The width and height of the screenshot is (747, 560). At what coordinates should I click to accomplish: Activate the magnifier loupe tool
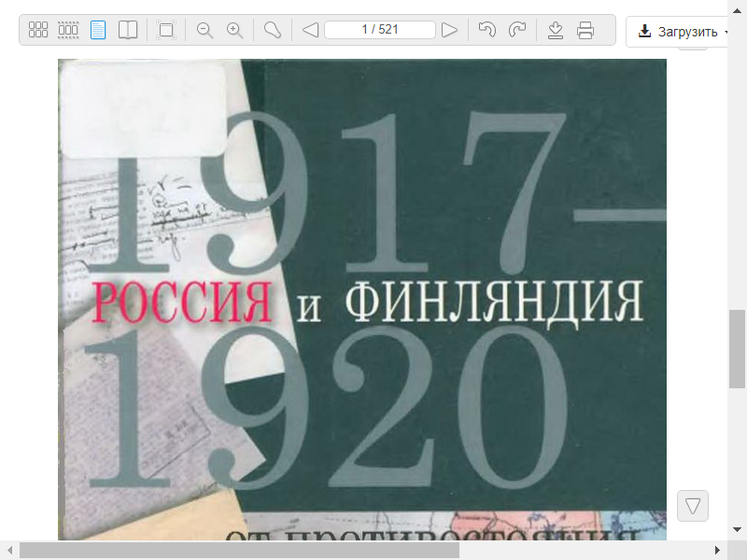(273, 30)
